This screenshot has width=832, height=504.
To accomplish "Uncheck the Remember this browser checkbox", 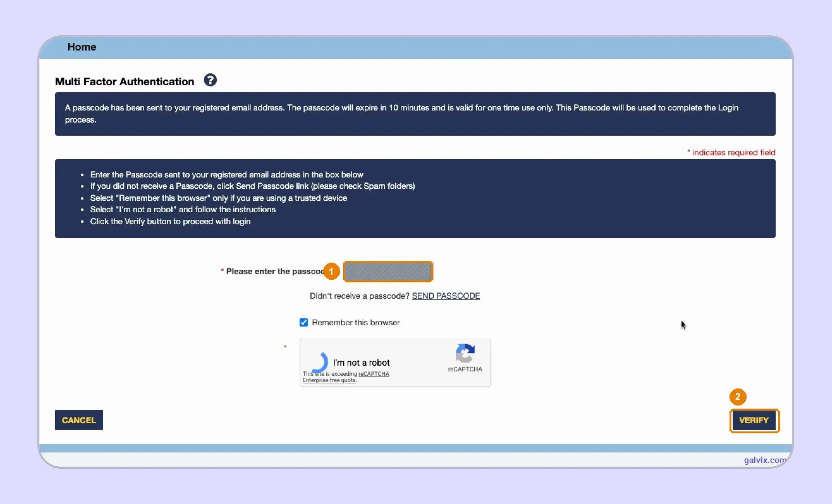I will 304,322.
